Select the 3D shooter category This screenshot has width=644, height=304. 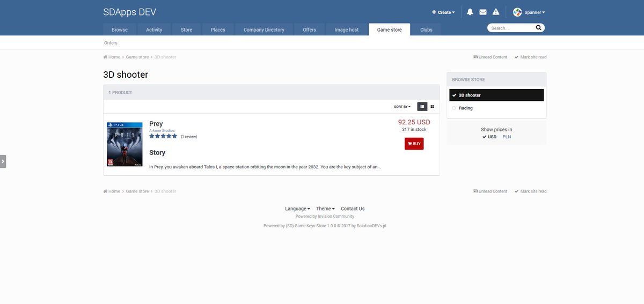tap(496, 95)
